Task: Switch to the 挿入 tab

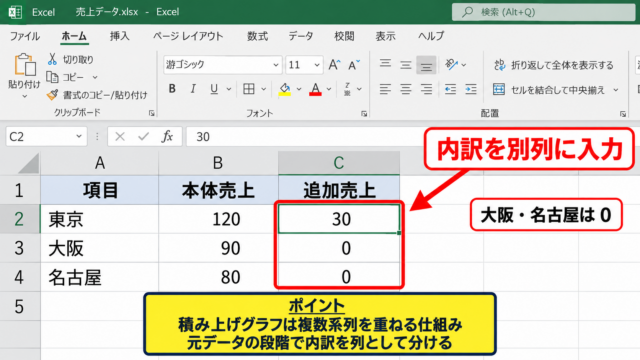Action: 119,36
